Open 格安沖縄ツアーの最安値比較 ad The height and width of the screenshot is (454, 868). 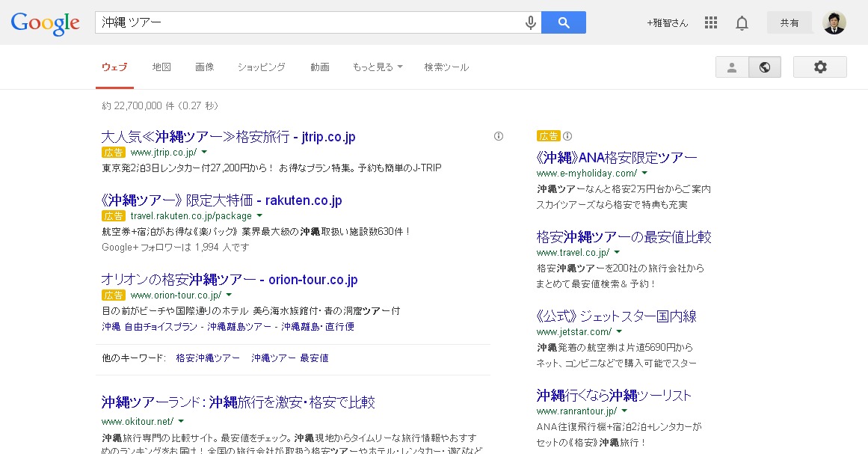[624, 237]
